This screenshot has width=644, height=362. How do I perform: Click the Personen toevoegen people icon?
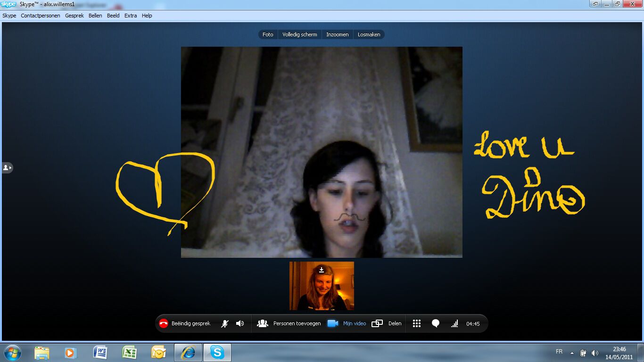(x=263, y=323)
